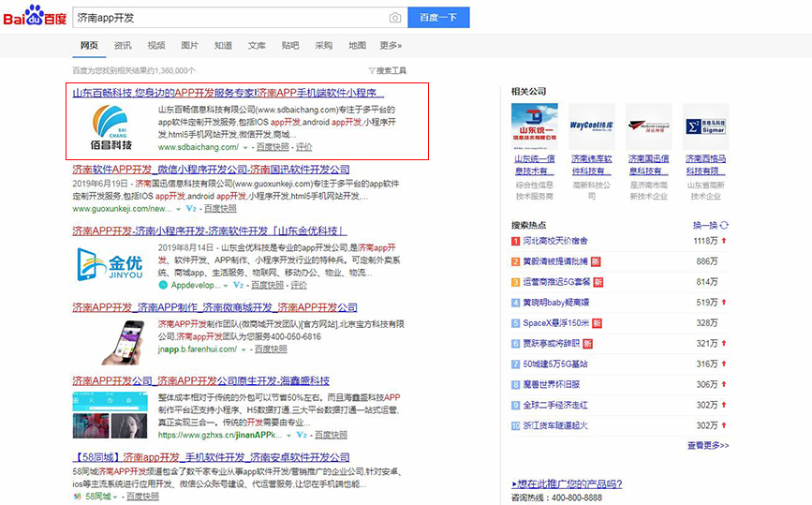
Task: Click the Baidu logo
Action: click(x=36, y=16)
